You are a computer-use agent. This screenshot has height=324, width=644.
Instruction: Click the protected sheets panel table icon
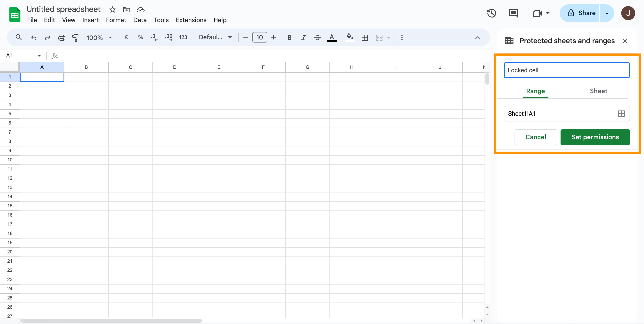point(509,41)
